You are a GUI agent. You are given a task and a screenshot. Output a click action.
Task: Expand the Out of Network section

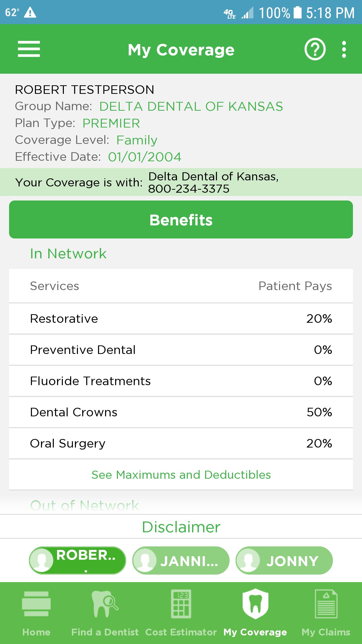(84, 505)
